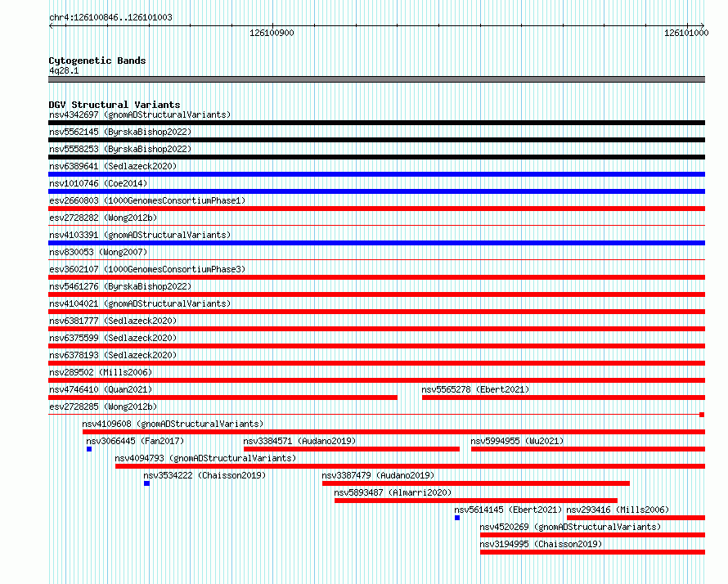Image resolution: width=728 pixels, height=584 pixels.
Task: Select esv2660803 1000GenomesConsortiumPhase1 label
Action: (147, 200)
